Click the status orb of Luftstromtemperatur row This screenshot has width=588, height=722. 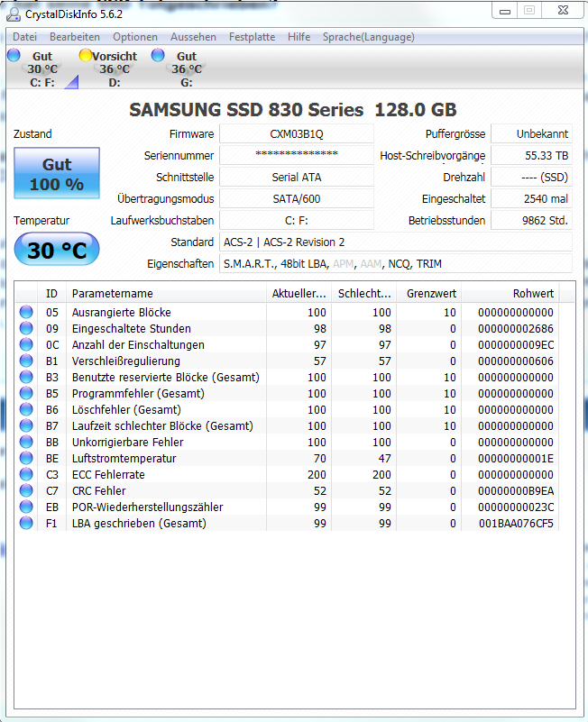coord(26,458)
